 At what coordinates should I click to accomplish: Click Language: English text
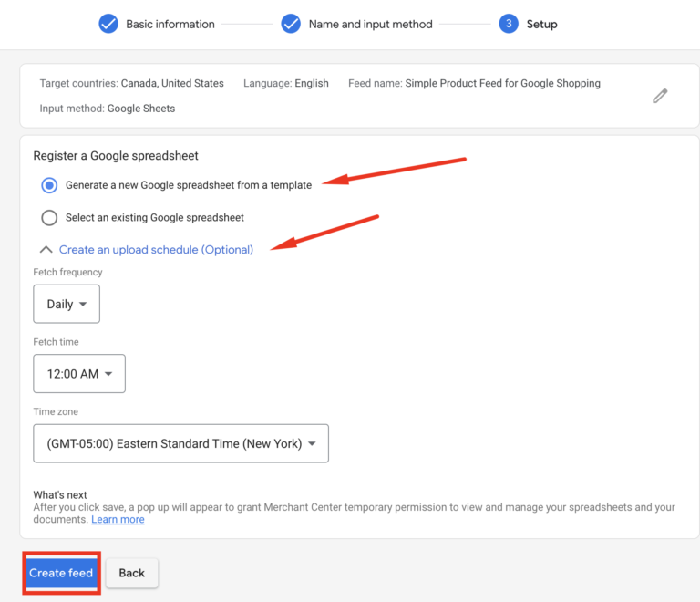[x=285, y=84]
